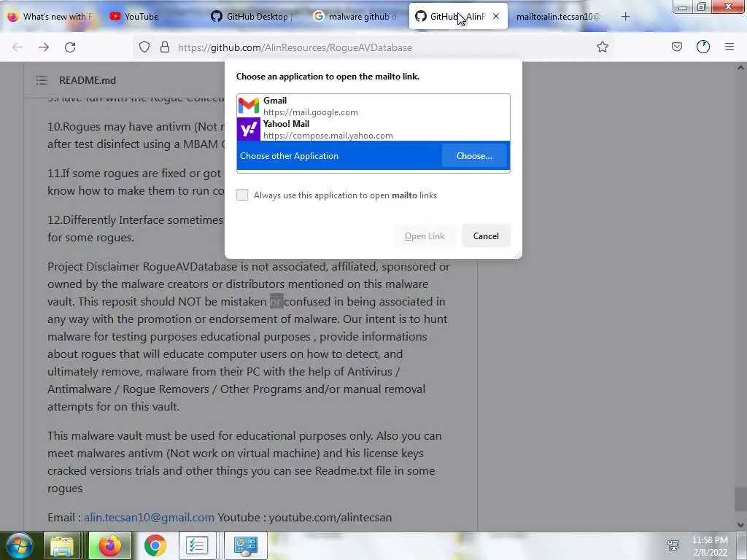
Task: Switch to the mailto:alin.tecsan10 tab
Action: point(558,16)
